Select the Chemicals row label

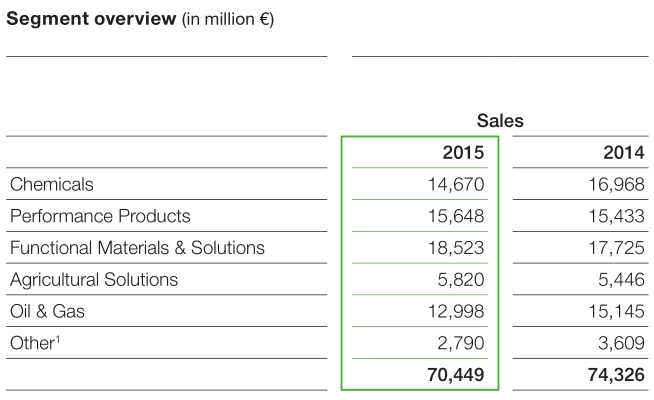click(51, 184)
